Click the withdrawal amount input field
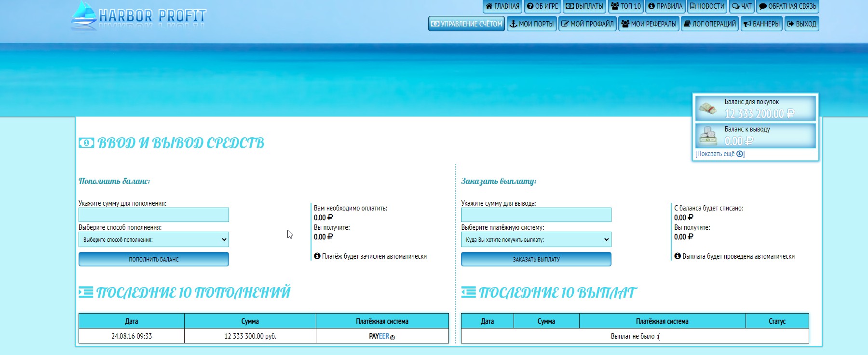 (x=536, y=215)
